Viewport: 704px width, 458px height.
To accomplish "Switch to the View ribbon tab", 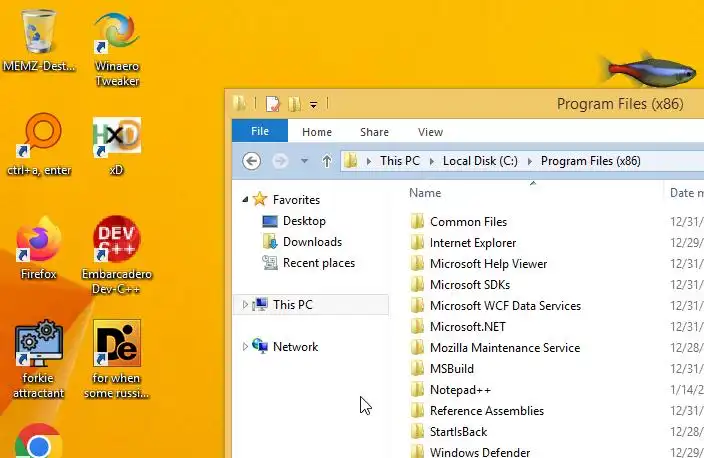I will [x=430, y=132].
